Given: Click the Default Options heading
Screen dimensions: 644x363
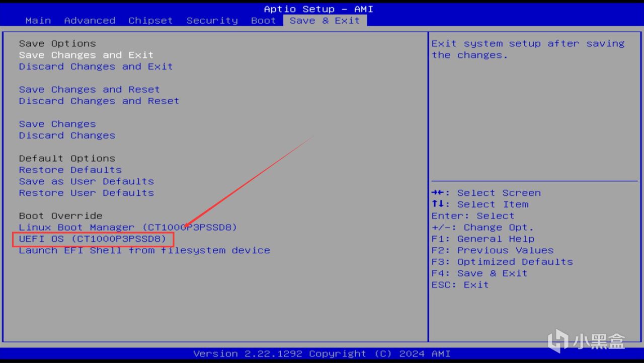Looking at the screenshot, I should point(67,159).
